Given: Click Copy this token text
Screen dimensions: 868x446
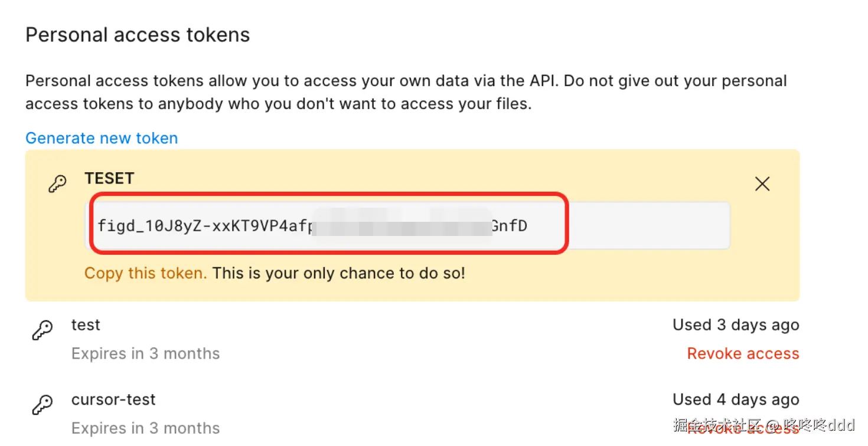Looking at the screenshot, I should [145, 273].
